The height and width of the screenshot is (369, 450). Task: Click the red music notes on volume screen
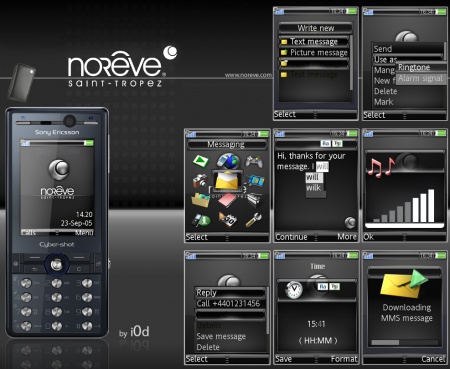(x=381, y=167)
